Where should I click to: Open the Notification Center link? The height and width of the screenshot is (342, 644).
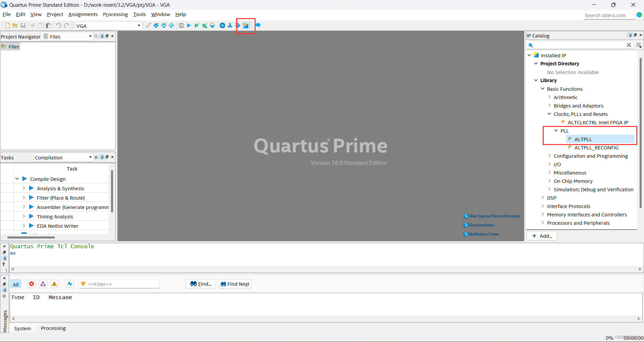[481, 234]
